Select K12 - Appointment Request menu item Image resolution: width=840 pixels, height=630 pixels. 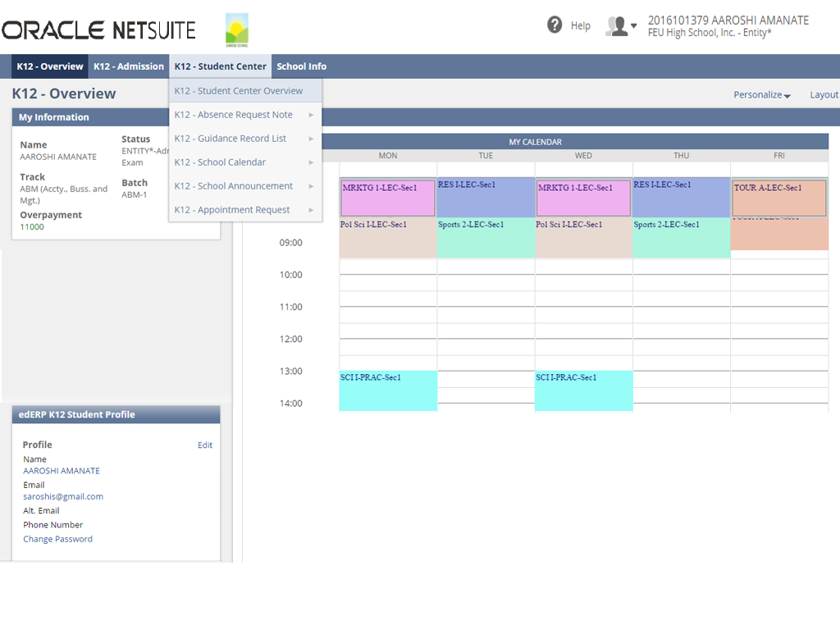(x=245, y=210)
